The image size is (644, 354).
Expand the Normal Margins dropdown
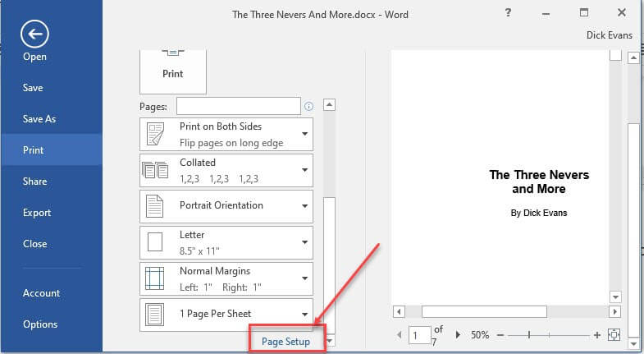[304, 278]
